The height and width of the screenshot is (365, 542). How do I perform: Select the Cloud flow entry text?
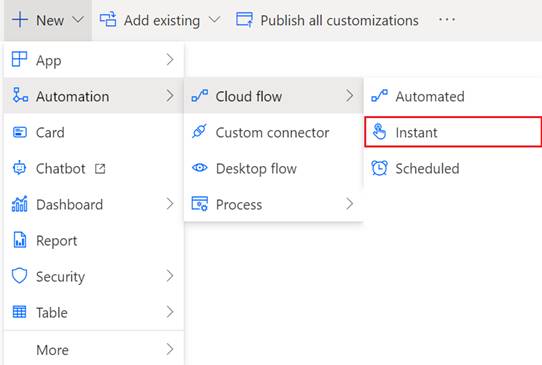tap(249, 96)
